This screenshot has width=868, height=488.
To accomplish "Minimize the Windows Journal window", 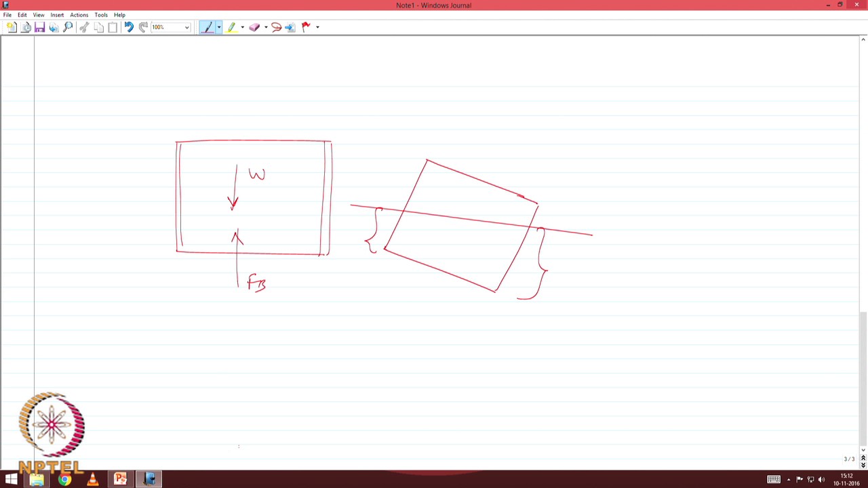I will (x=828, y=5).
